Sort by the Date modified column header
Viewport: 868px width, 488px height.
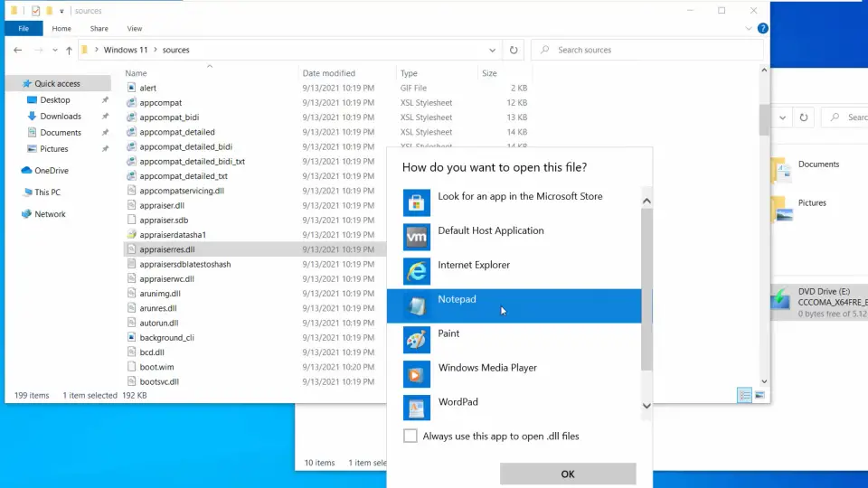[329, 73]
